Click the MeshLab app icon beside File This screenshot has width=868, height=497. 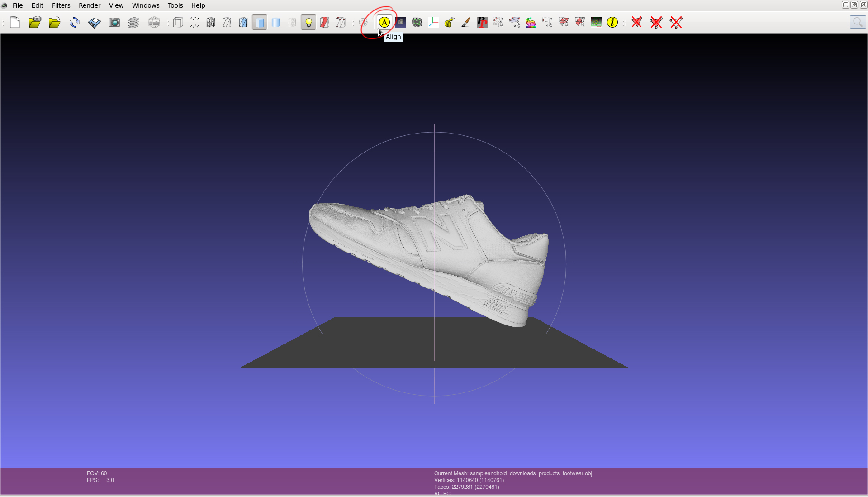(x=5, y=5)
